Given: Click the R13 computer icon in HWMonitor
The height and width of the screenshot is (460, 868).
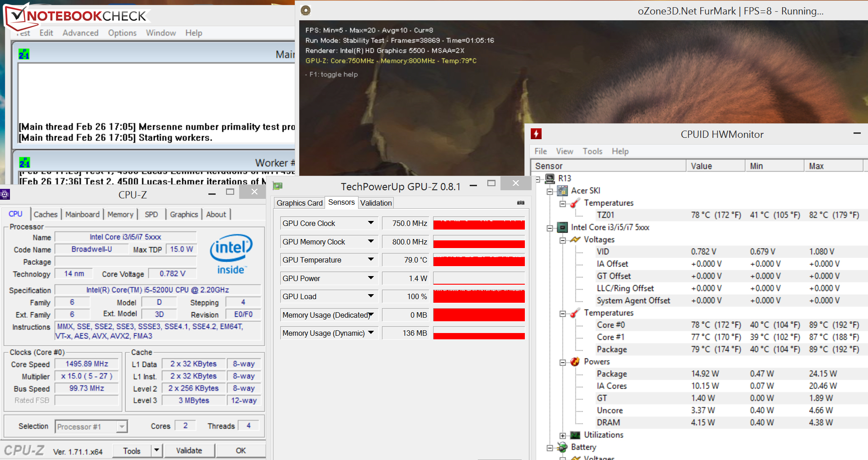Looking at the screenshot, I should [x=550, y=178].
